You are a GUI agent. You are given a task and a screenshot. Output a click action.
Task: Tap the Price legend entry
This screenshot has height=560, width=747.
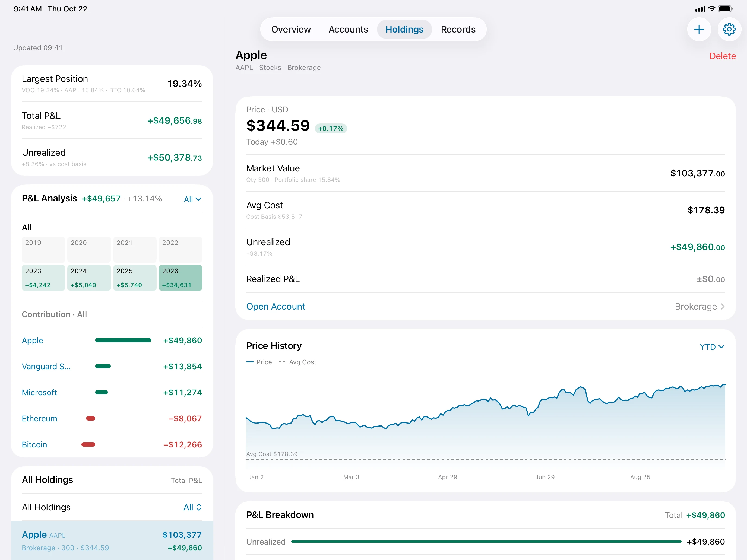259,362
